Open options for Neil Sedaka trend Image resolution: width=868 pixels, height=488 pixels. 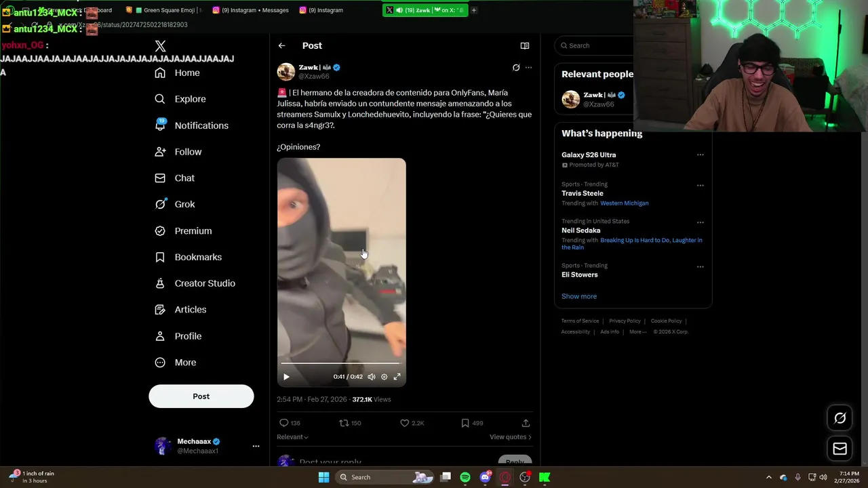click(701, 222)
